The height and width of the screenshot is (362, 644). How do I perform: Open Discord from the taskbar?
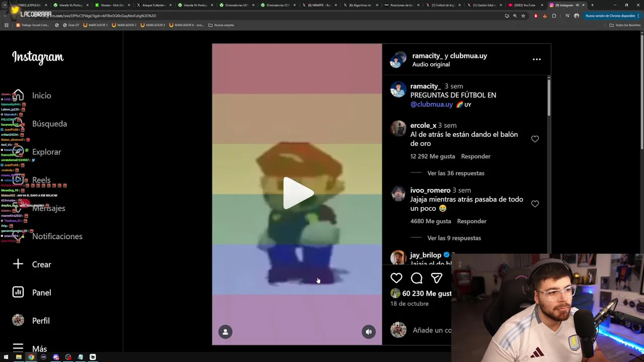[56, 357]
